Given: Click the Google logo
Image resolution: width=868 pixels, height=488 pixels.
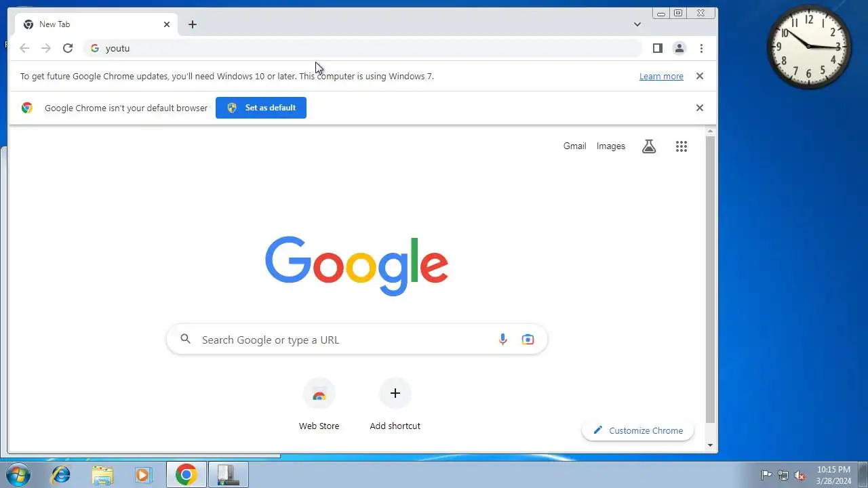Looking at the screenshot, I should [357, 266].
